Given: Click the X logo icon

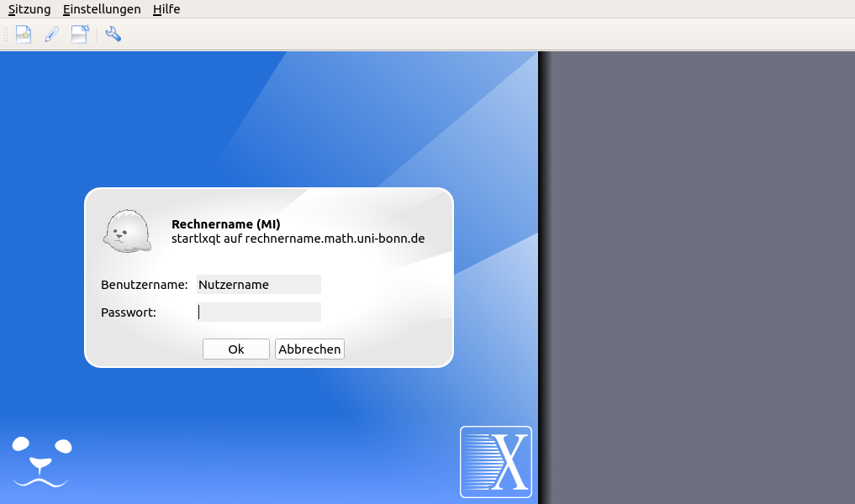Looking at the screenshot, I should coord(496,462).
